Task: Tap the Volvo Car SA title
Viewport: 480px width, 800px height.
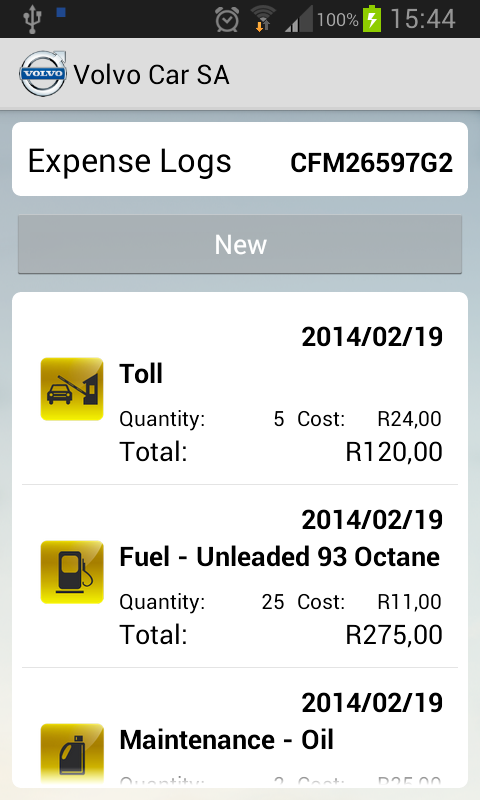Action: coord(151,75)
